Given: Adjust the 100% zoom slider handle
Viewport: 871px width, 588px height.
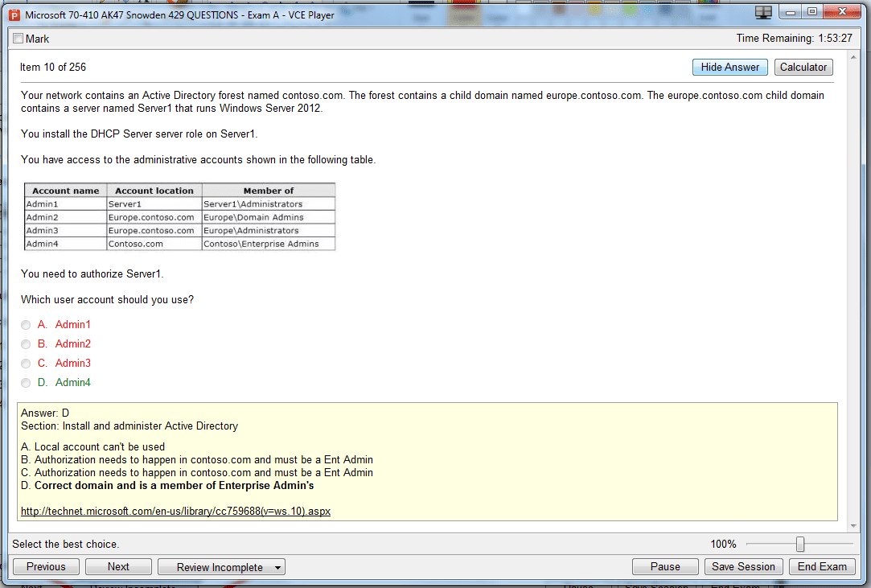Looking at the screenshot, I should 800,544.
